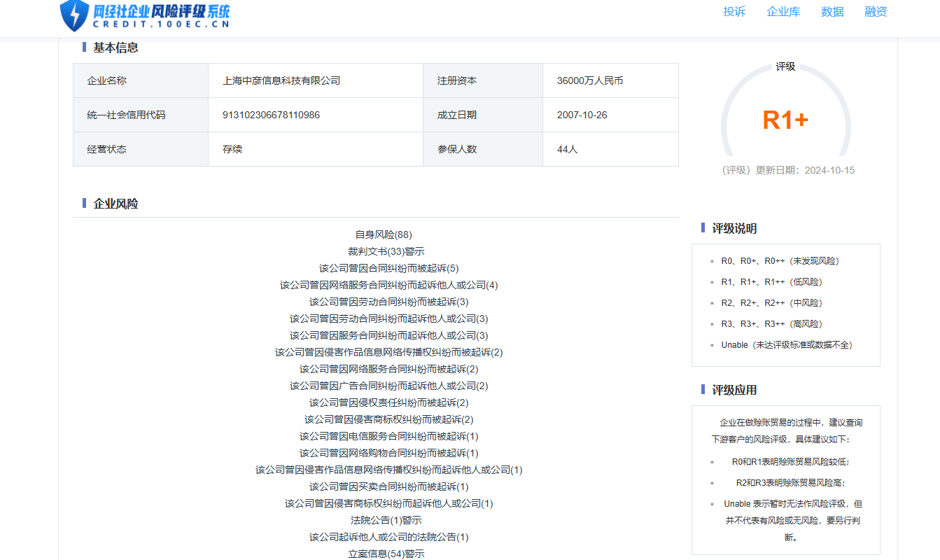Click the credit code 913102306678110986
The height and width of the screenshot is (560, 940).
tap(271, 115)
